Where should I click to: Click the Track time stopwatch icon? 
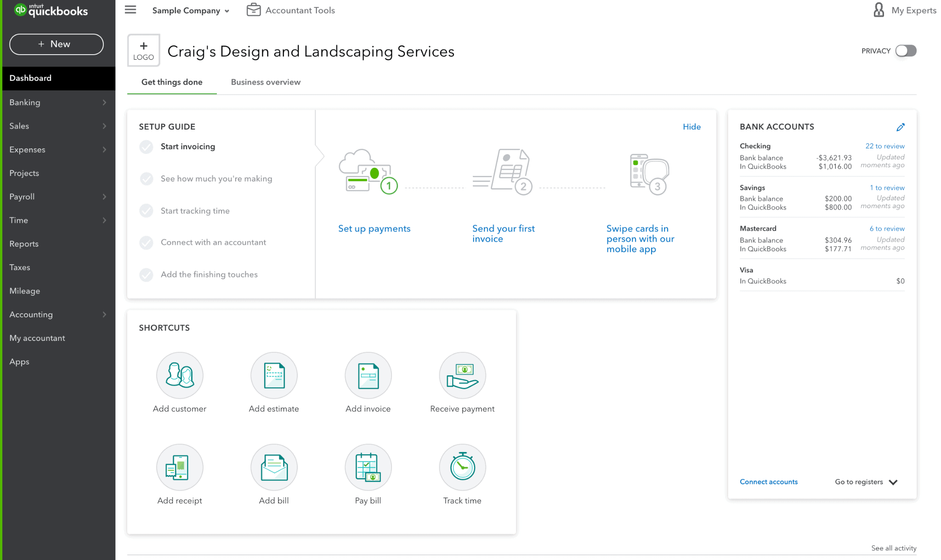tap(462, 467)
